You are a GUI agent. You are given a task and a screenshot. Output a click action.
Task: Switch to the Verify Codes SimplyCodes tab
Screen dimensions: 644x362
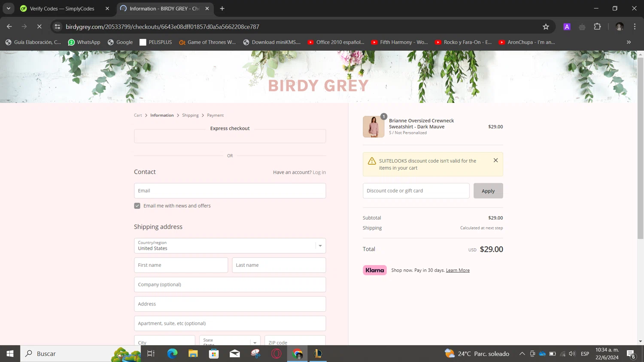coord(62,9)
